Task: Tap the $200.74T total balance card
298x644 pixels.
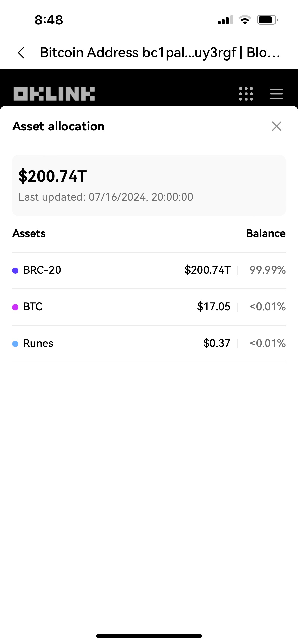Action: (149, 185)
